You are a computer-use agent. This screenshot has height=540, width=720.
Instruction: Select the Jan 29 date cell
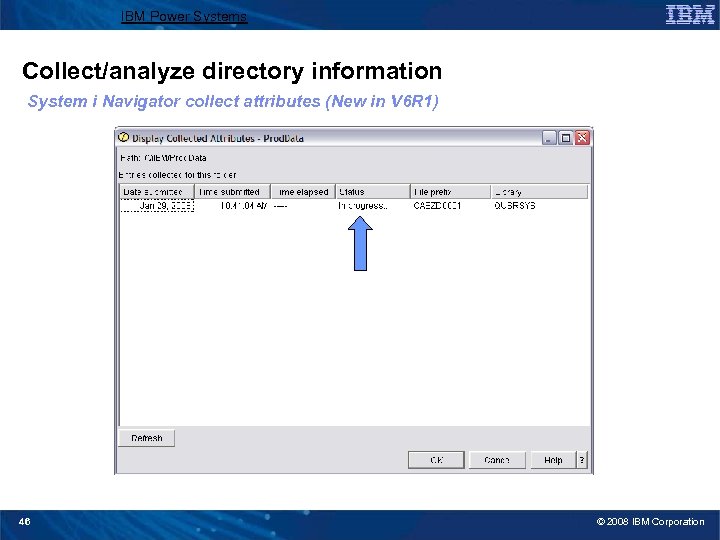tap(158, 206)
